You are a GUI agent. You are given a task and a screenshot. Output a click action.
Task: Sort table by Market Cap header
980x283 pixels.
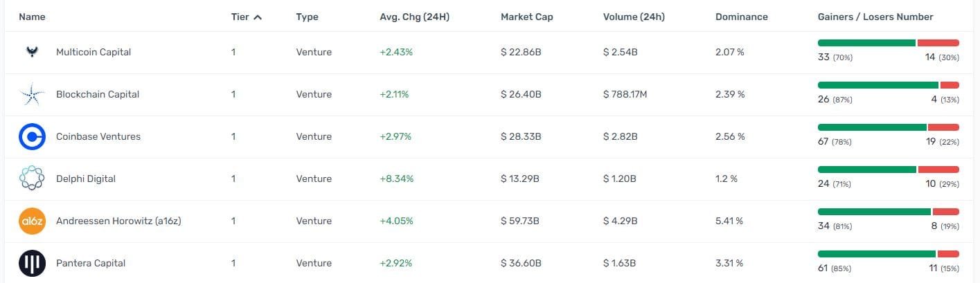(526, 17)
